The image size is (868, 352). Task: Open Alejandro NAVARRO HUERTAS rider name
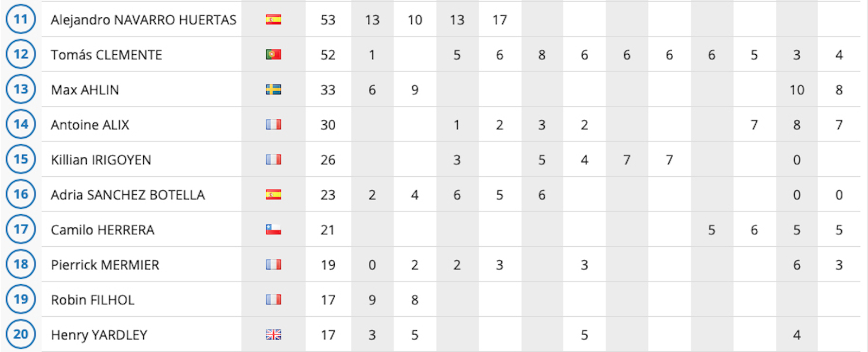143,20
